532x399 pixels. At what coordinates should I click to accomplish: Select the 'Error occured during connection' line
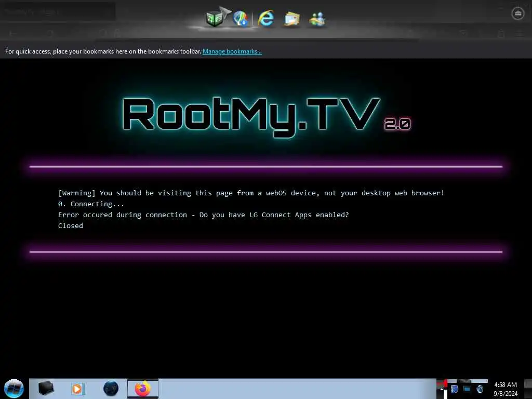203,215
